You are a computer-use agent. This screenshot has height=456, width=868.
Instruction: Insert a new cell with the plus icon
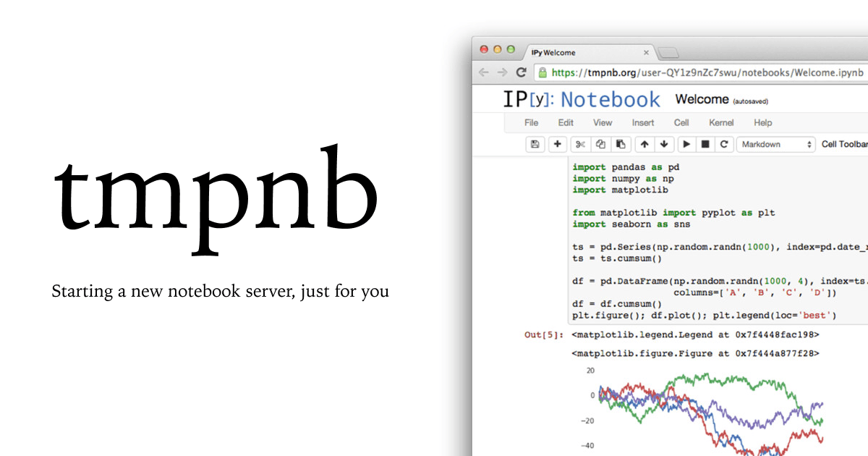[x=557, y=144]
